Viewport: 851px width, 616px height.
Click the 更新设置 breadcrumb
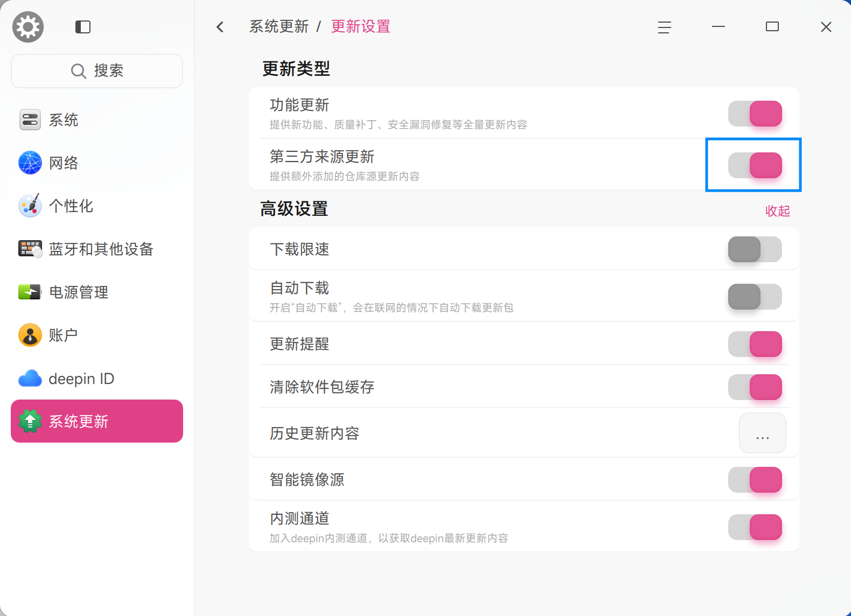tap(361, 26)
